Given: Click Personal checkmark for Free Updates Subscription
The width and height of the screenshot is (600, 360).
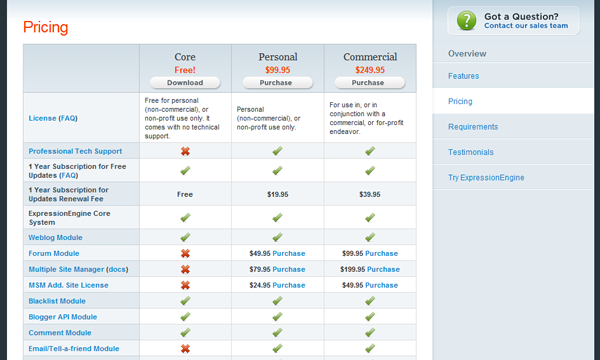Looking at the screenshot, I should [x=277, y=170].
